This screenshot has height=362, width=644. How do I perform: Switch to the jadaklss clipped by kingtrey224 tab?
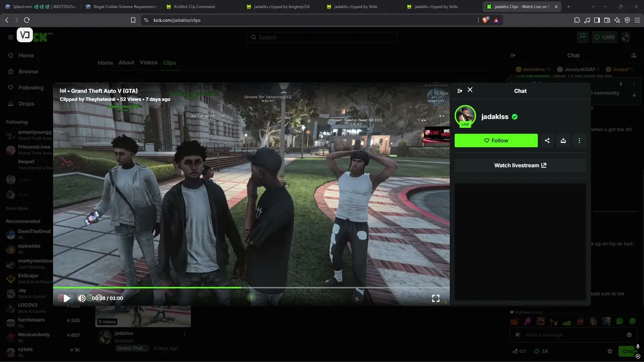pyautogui.click(x=282, y=7)
